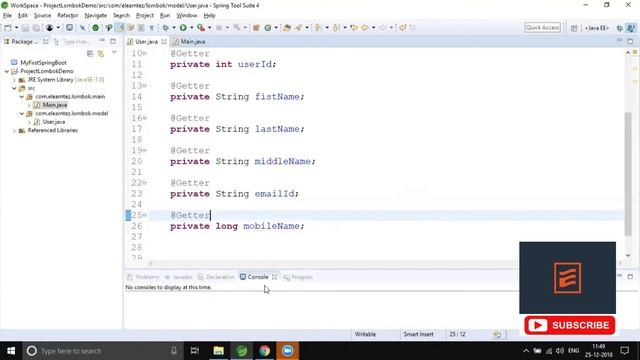
Task: Collapse com.elearntez.lombok.model package
Action: click(22, 113)
